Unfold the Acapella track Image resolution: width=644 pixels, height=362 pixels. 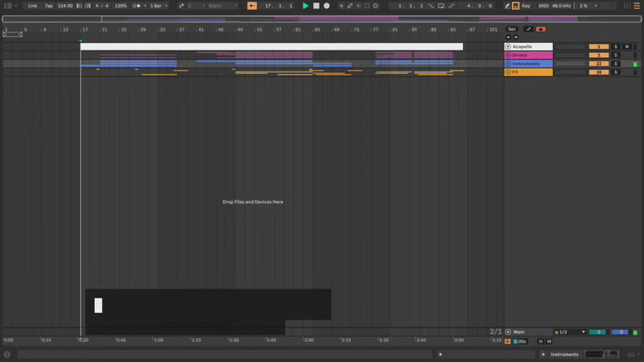(x=508, y=47)
